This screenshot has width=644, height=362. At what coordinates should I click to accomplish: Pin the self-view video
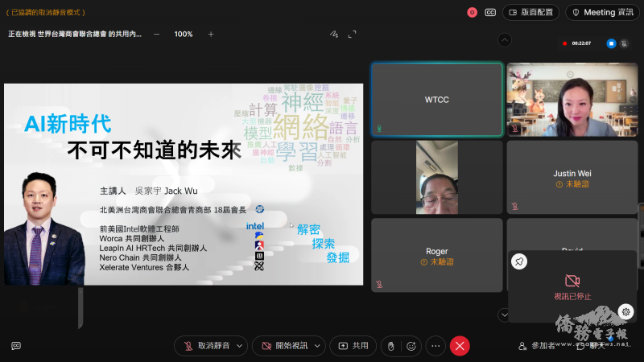519,261
